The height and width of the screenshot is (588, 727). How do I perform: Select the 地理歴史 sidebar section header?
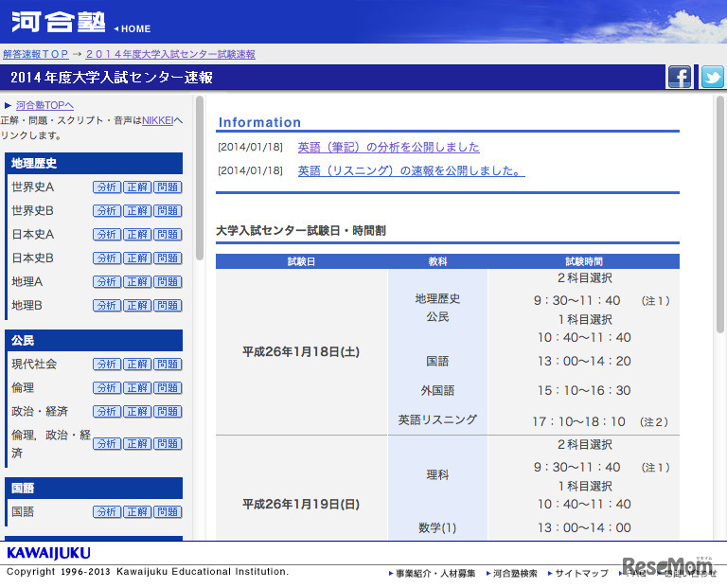point(94,163)
